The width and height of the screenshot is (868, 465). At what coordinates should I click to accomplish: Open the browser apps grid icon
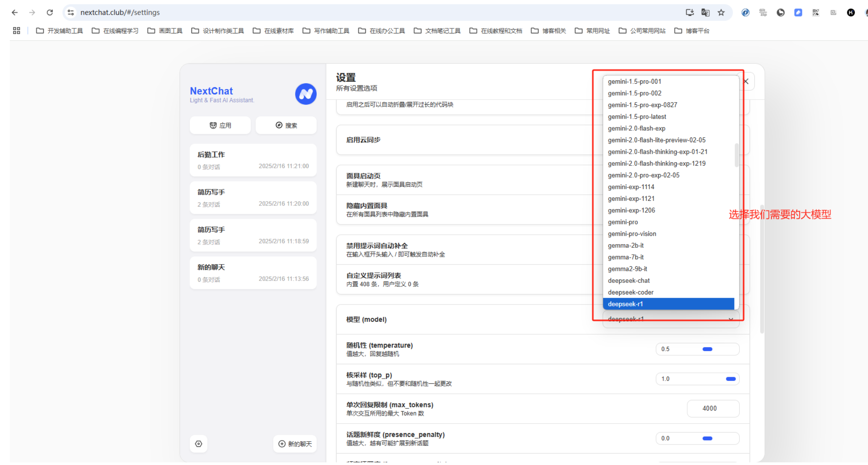pos(16,31)
